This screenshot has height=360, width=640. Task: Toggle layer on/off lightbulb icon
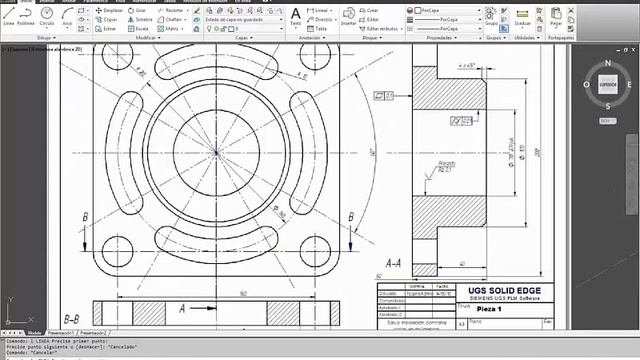coord(209,29)
